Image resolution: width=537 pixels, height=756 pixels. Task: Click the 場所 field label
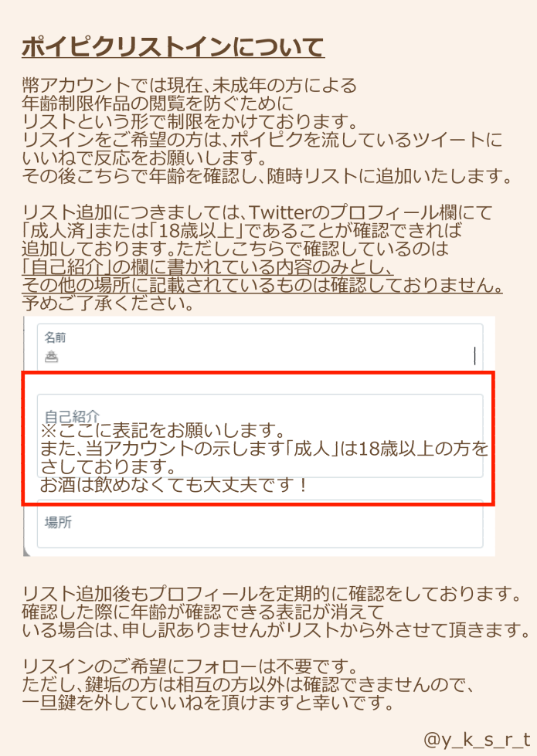pyautogui.click(x=59, y=522)
